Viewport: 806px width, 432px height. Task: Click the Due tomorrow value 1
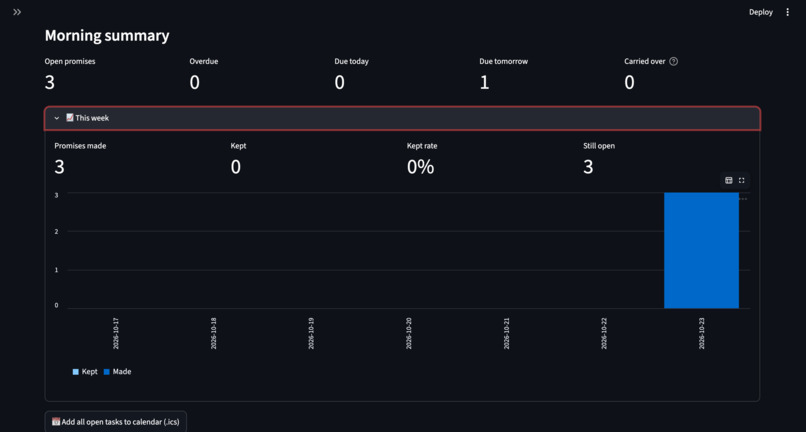pyautogui.click(x=484, y=83)
